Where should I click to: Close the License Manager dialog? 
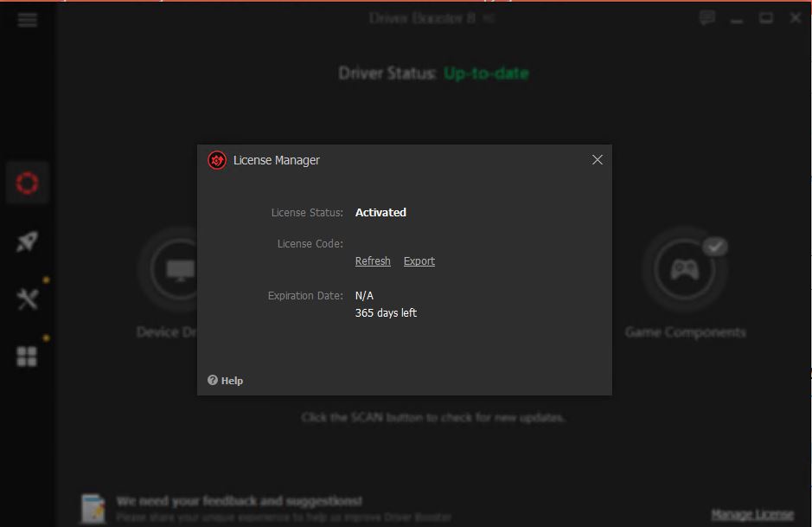point(597,159)
